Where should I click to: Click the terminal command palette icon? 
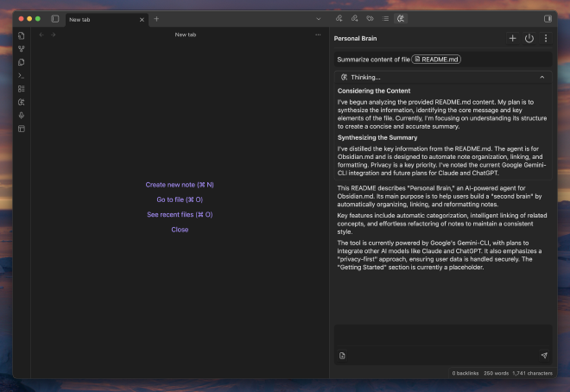point(22,75)
